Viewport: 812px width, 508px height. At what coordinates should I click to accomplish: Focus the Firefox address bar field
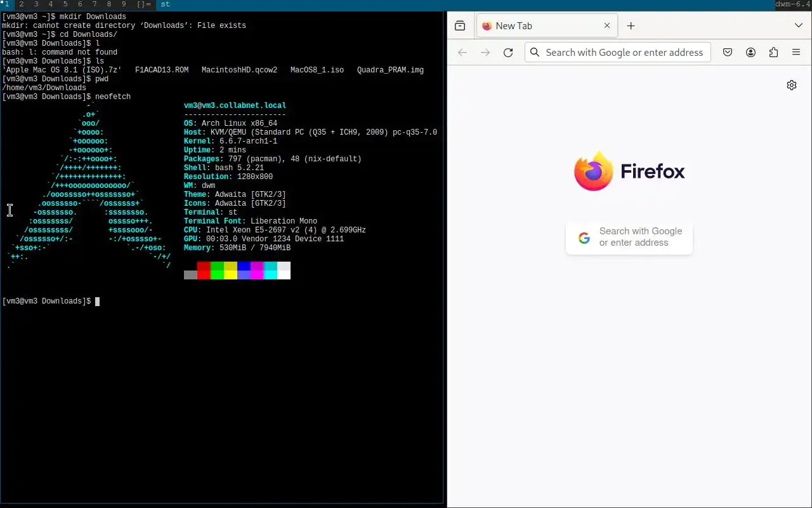pos(618,53)
